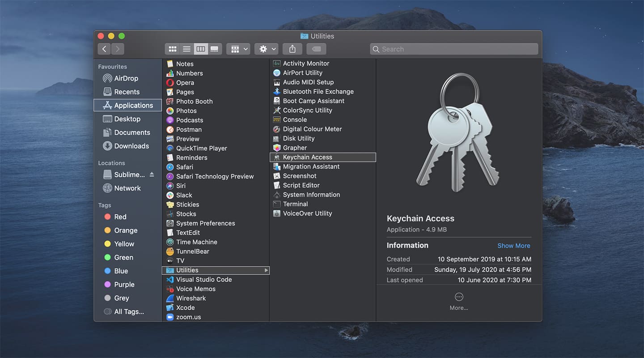644x358 pixels.
Task: Launch the Terminal utility
Action: pos(296,204)
